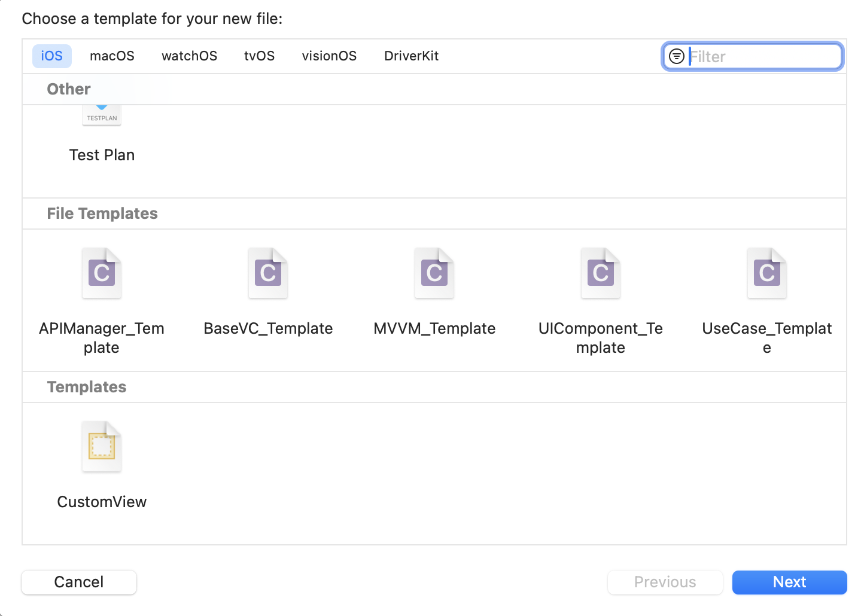
Task: Open the tvOS platform tab
Action: tap(259, 56)
